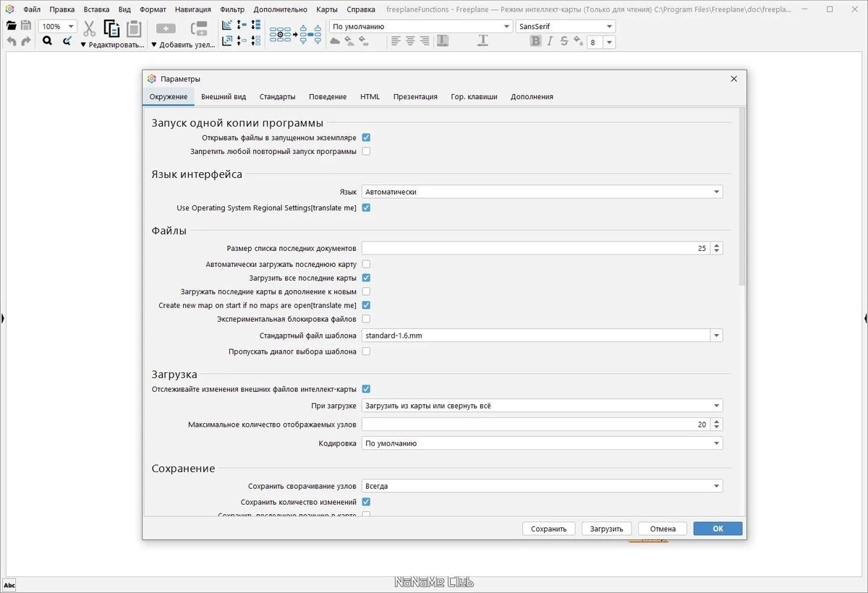Open the Язык dropdown
868x593 pixels.
coord(542,192)
